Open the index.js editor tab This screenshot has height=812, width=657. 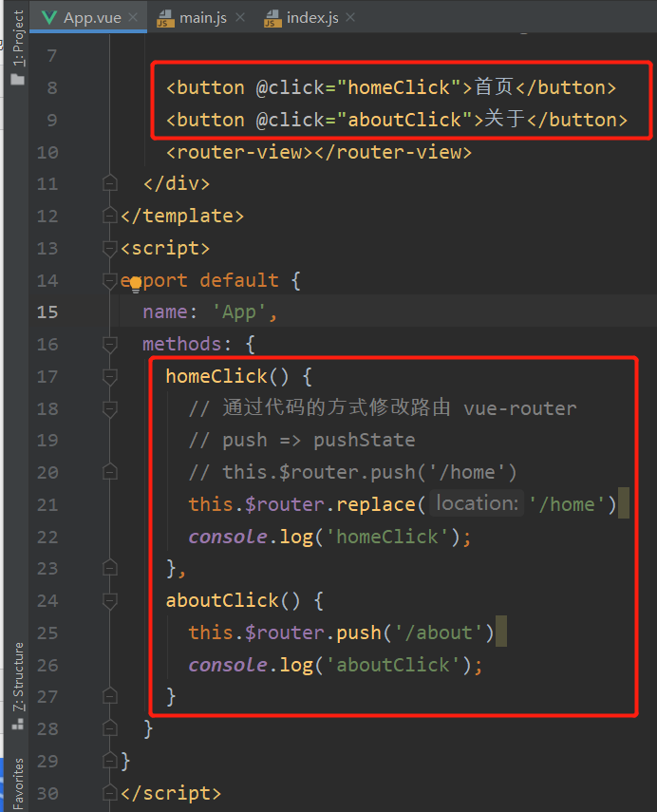click(312, 18)
